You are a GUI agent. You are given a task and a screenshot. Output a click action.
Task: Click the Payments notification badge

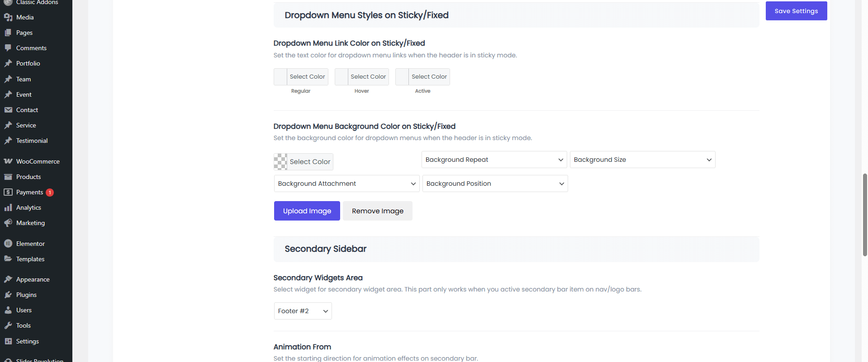point(50,193)
